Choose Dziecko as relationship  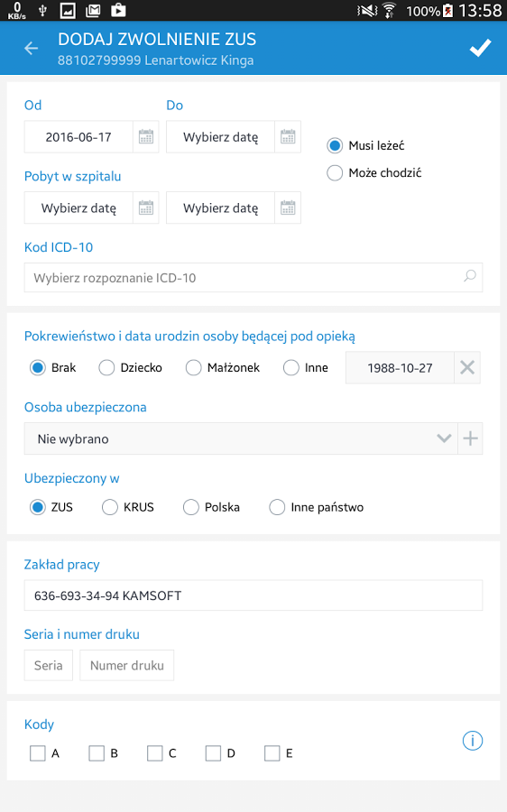point(131,368)
